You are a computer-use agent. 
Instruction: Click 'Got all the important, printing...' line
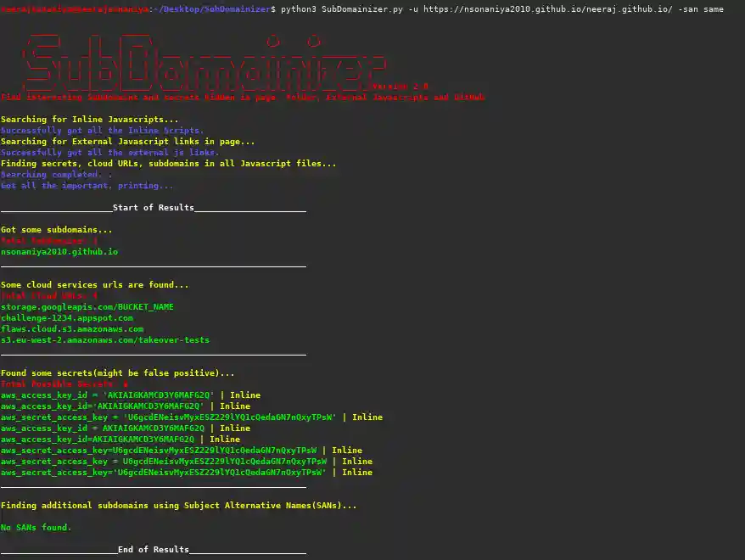(x=87, y=185)
